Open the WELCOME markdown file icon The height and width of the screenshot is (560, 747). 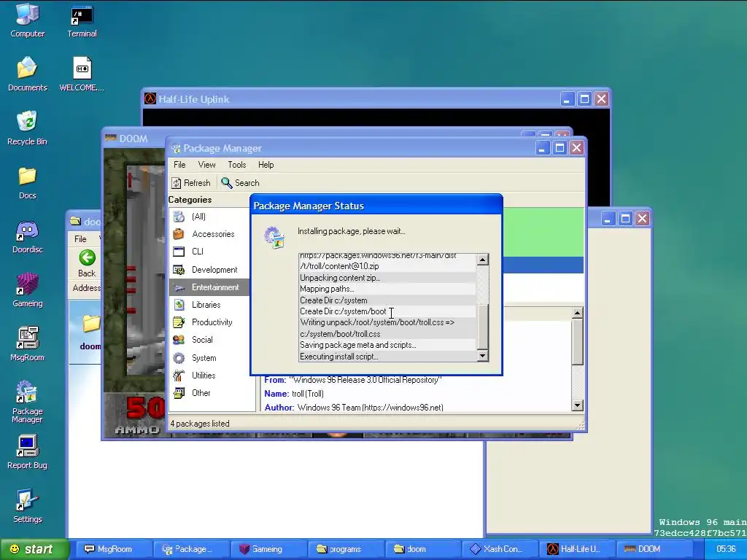[82, 74]
